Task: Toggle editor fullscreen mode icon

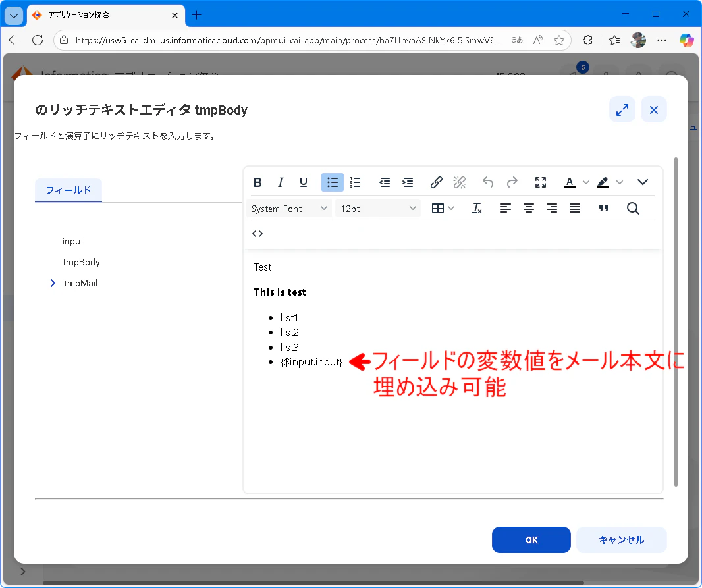Action: point(541,182)
